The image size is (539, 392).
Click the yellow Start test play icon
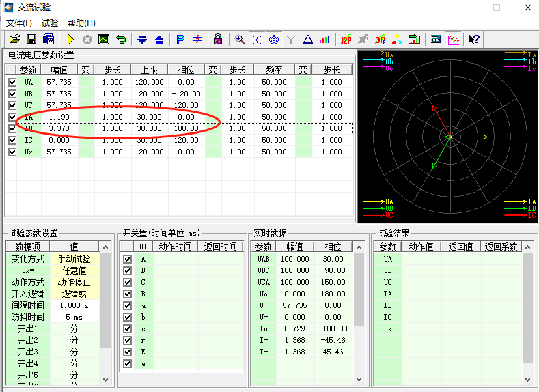point(70,40)
